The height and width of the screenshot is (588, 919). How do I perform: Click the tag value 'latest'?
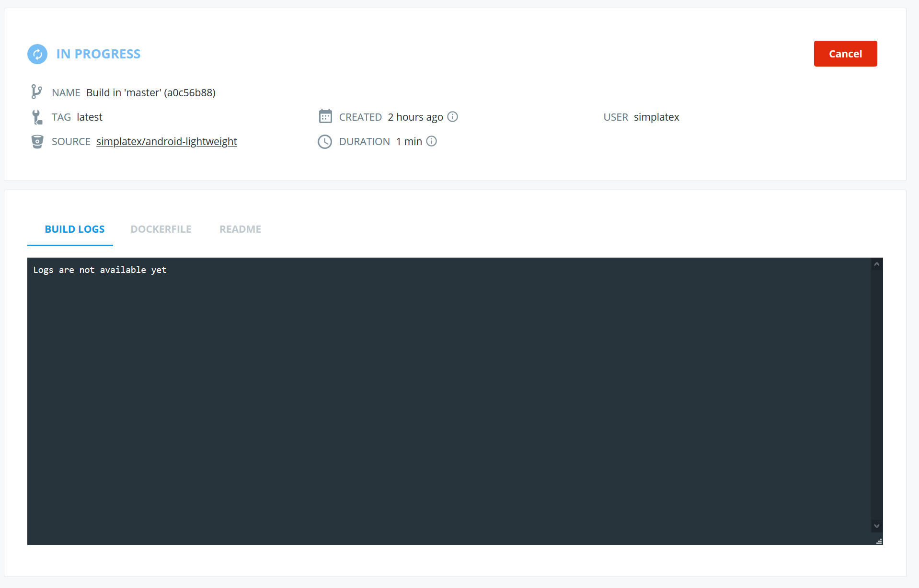click(90, 117)
